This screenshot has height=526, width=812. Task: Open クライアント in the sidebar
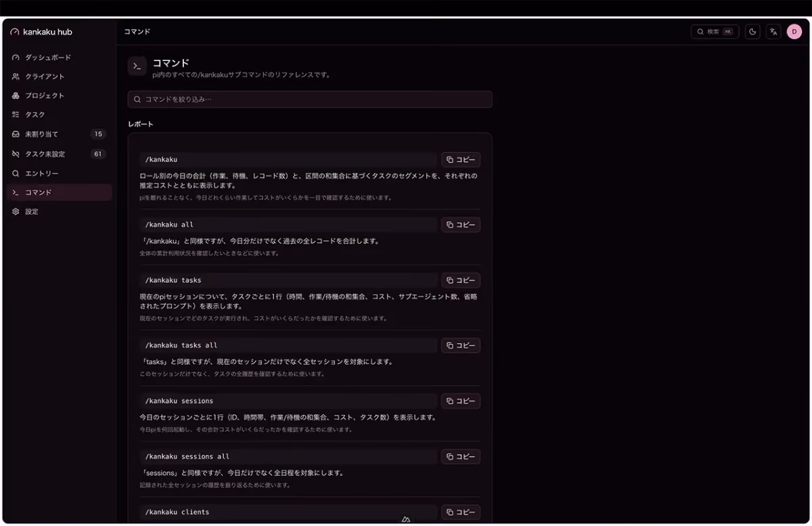pyautogui.click(x=60, y=76)
